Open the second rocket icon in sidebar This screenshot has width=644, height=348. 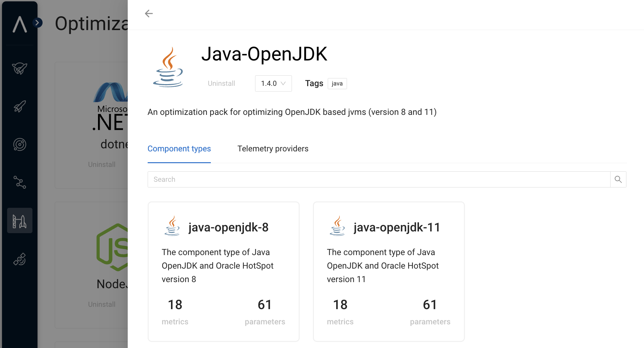coord(20,106)
